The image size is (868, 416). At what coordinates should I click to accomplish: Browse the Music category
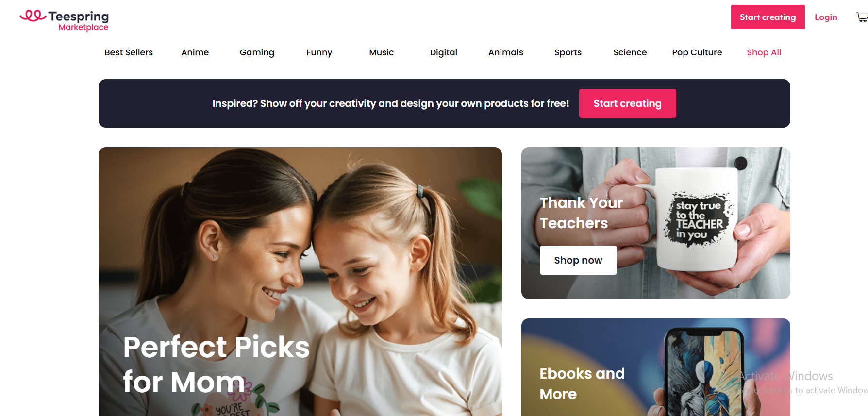pyautogui.click(x=382, y=52)
